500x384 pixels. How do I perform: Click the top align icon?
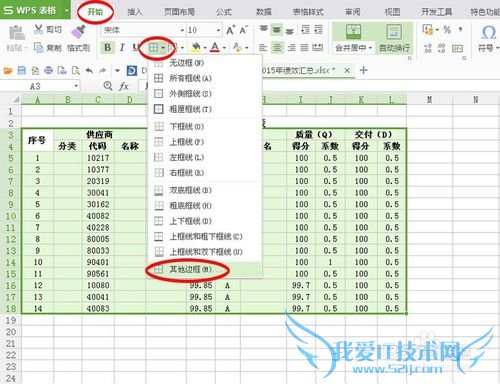(263, 29)
